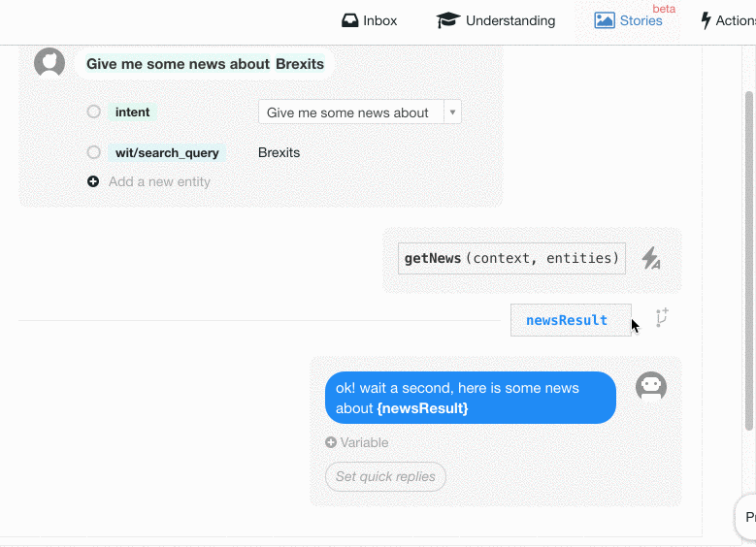Click the branch icon next to newsResult
Screen dimensions: 756x547
[x=662, y=317]
